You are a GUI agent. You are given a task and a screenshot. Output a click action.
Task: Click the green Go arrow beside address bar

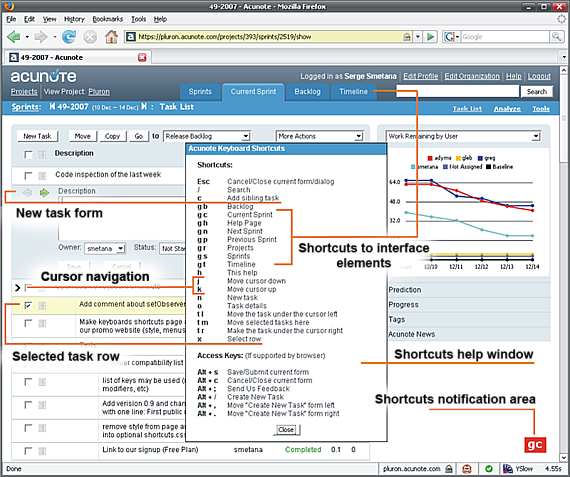click(x=430, y=37)
